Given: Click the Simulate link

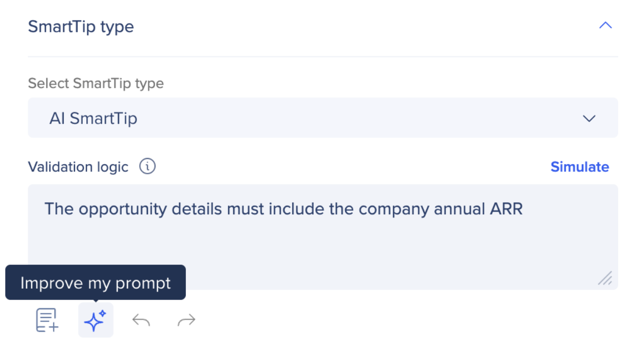Looking at the screenshot, I should (579, 167).
